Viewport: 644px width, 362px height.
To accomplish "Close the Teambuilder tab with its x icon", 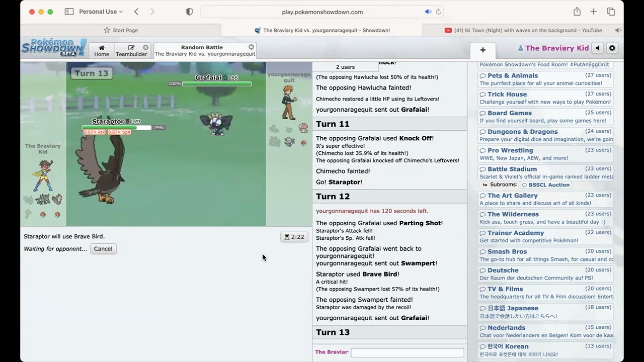I will (x=145, y=47).
